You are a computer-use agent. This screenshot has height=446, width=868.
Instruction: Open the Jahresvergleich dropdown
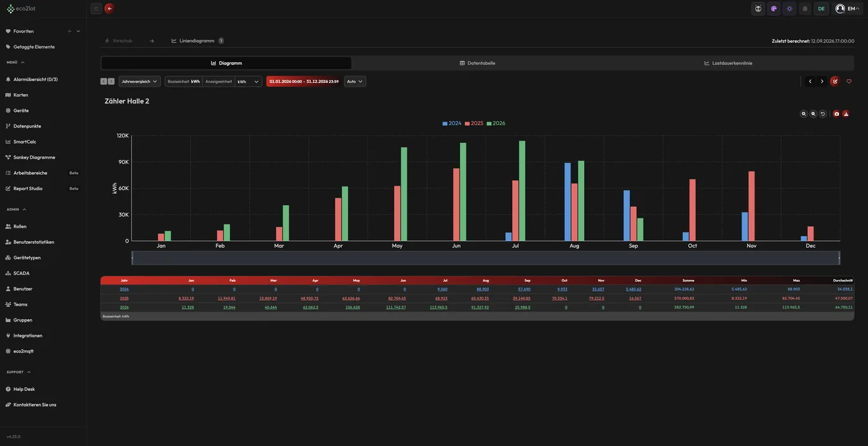[x=139, y=81]
